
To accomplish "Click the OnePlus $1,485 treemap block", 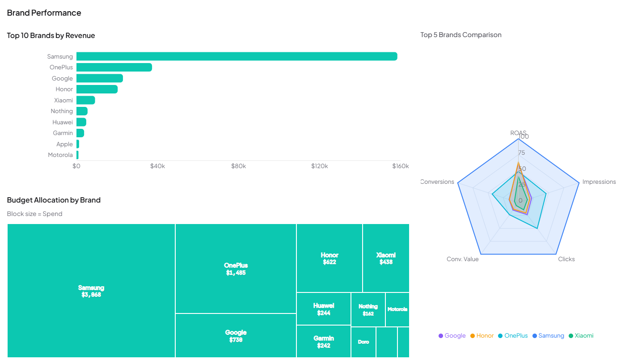I will point(236,268).
